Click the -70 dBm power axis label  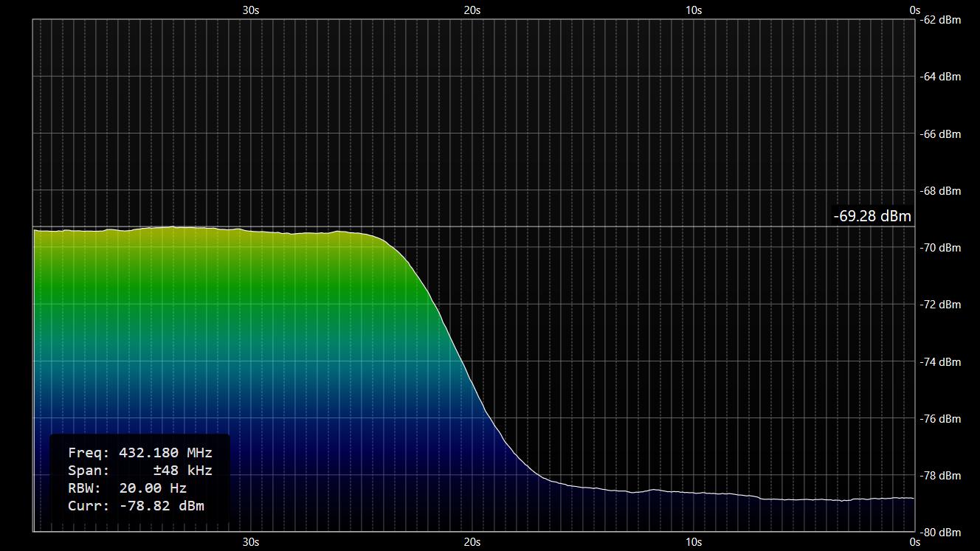click(x=941, y=248)
